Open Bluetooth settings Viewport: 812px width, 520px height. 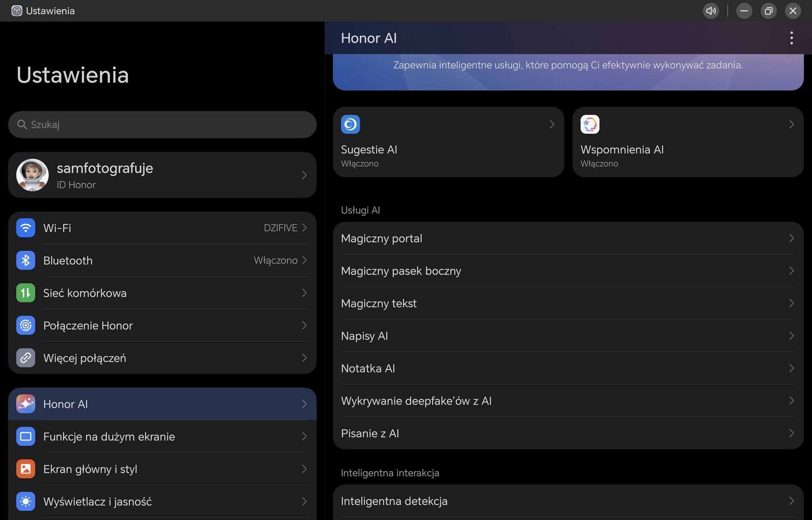click(162, 260)
